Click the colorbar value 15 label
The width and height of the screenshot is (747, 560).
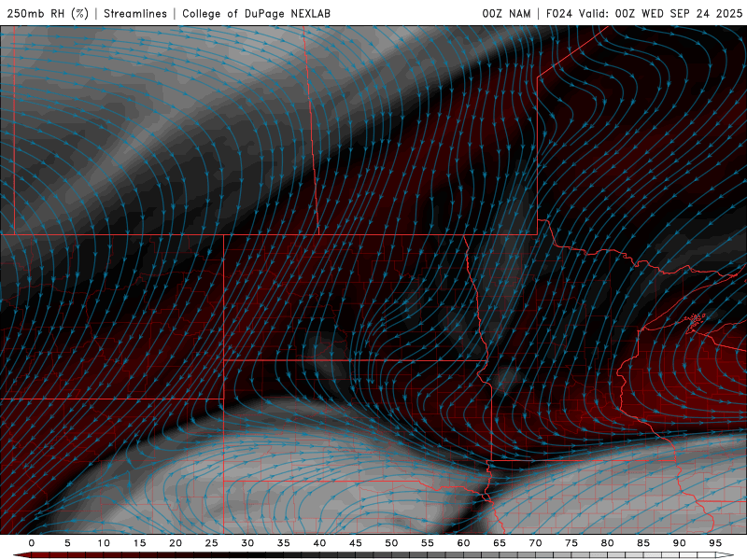coord(139,543)
